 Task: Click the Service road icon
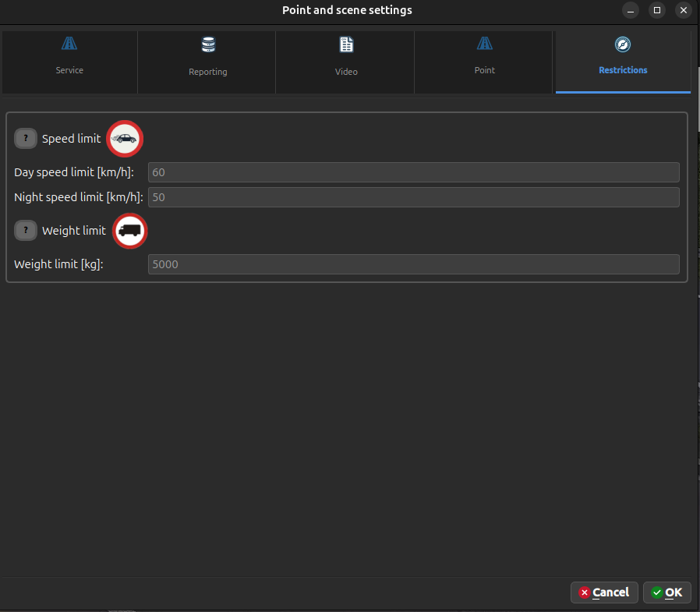point(69,44)
